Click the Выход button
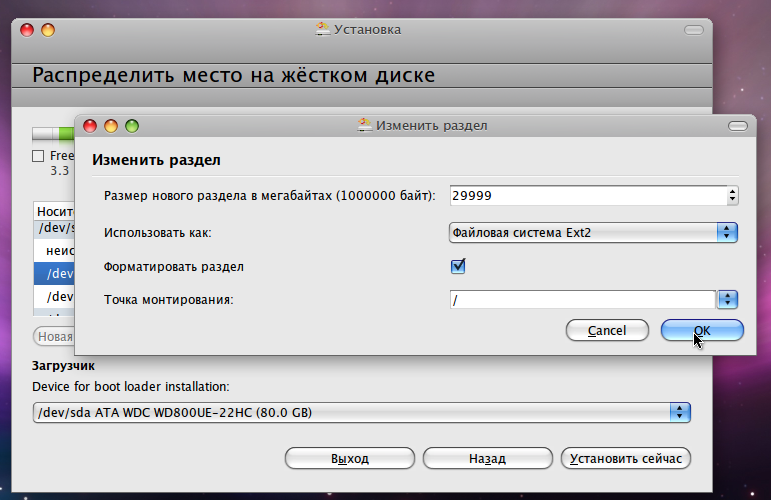This screenshot has height=500, width=771. [350, 459]
